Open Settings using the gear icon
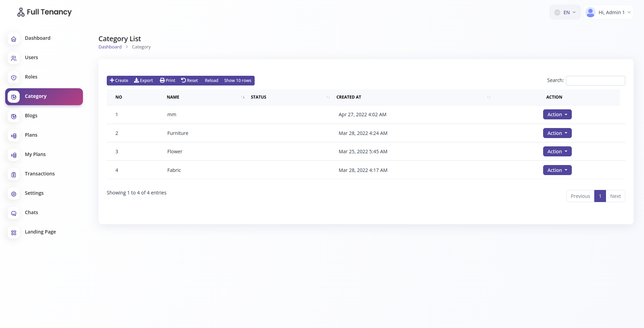This screenshot has height=328, width=644. click(13, 194)
